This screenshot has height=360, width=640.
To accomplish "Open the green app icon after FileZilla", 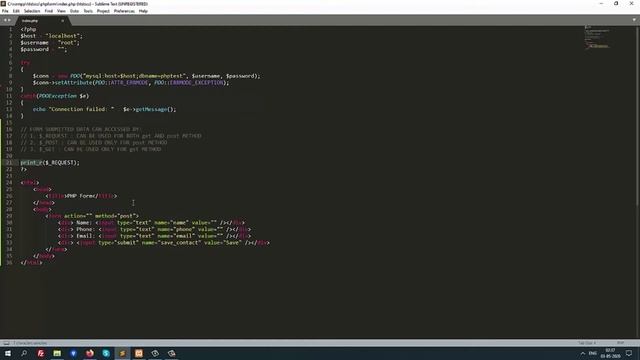I will [x=57, y=353].
